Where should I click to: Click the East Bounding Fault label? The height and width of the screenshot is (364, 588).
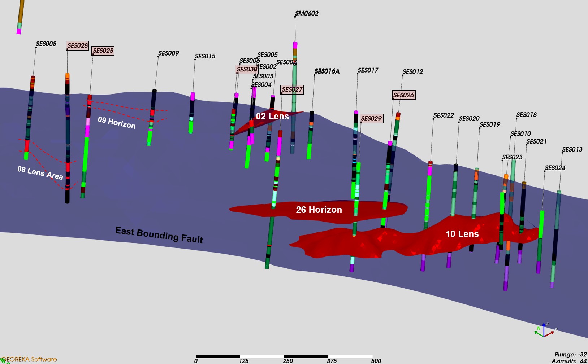(160, 234)
